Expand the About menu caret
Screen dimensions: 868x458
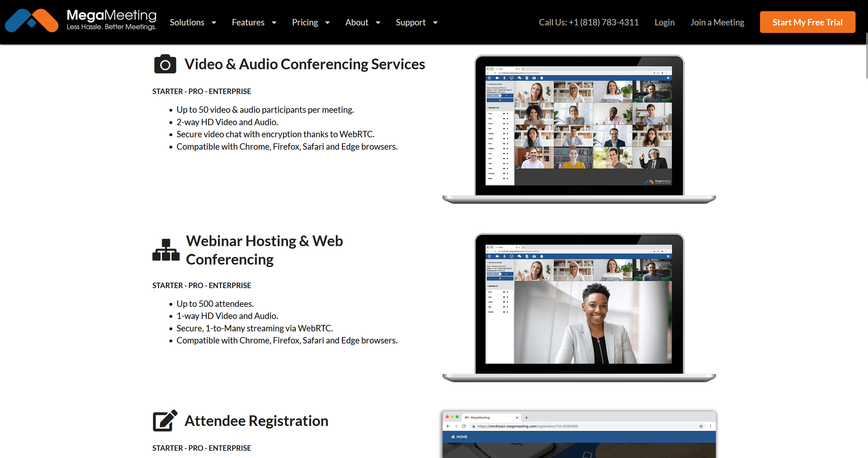tap(378, 23)
